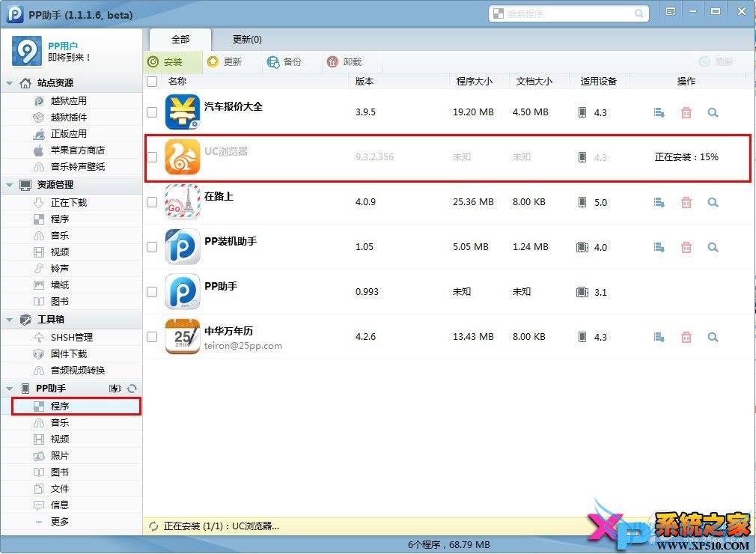Check the 在路上 row checkbox

(152, 202)
